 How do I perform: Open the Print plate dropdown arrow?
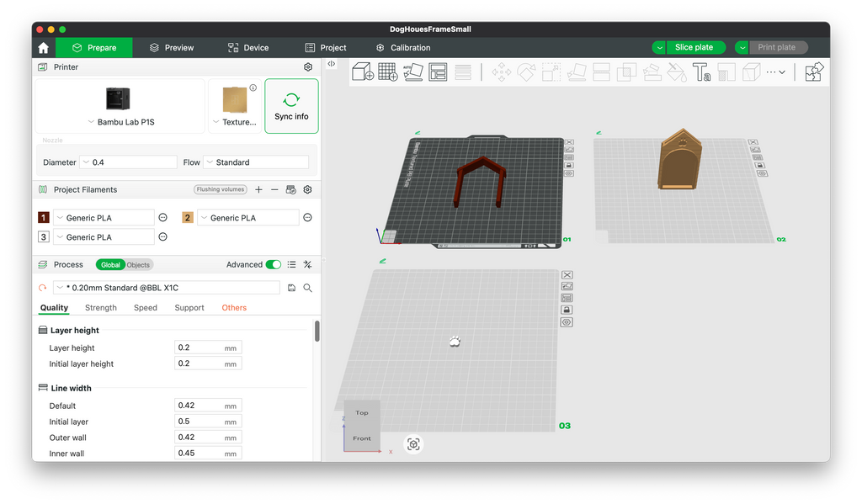pyautogui.click(x=742, y=48)
